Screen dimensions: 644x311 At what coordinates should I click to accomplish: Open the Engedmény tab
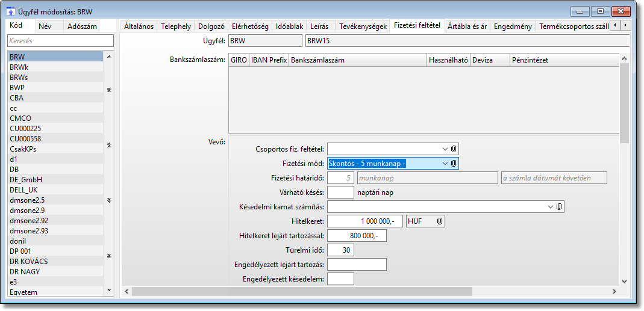click(513, 26)
